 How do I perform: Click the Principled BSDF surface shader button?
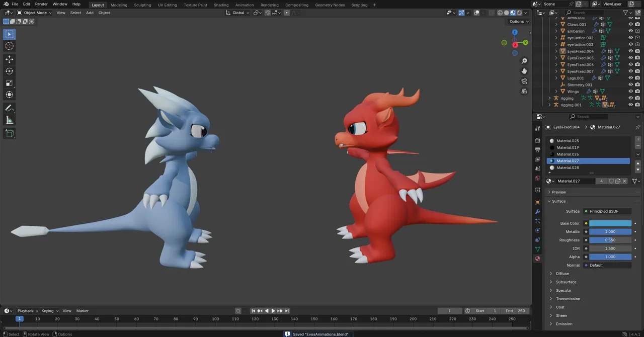(607, 211)
